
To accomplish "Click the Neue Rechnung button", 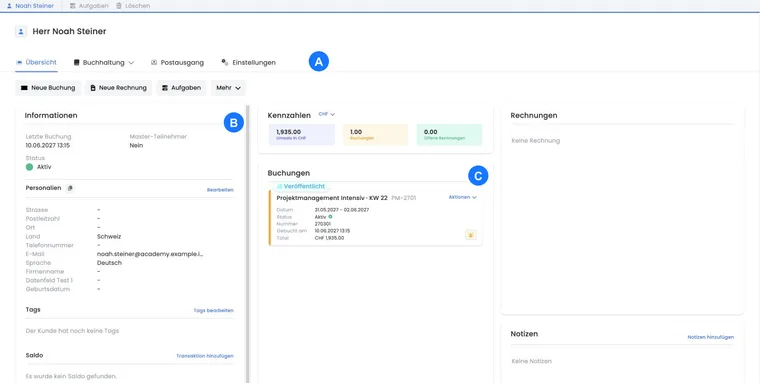I will pyautogui.click(x=118, y=88).
